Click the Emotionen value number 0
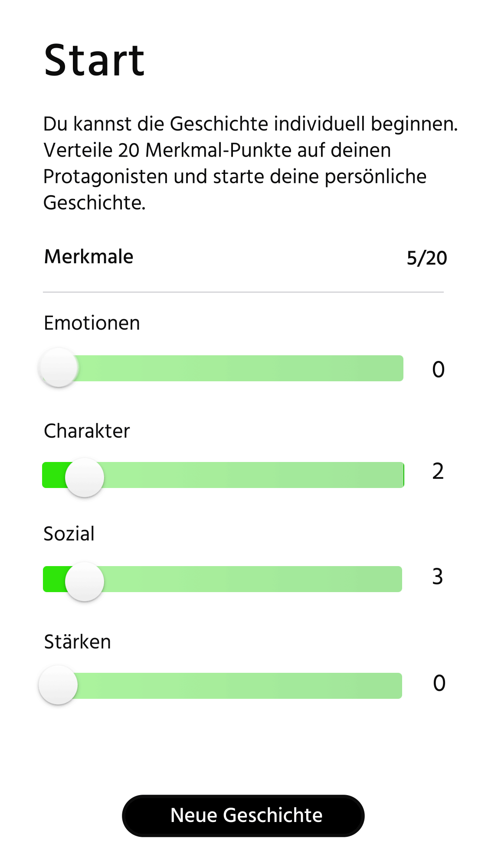 [438, 370]
